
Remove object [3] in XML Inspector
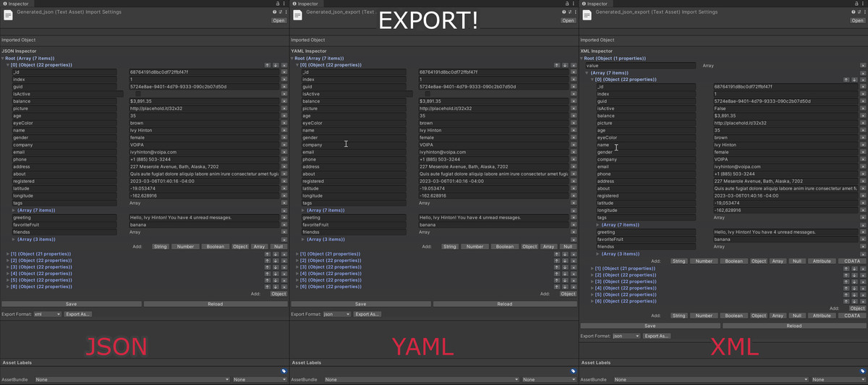point(862,282)
